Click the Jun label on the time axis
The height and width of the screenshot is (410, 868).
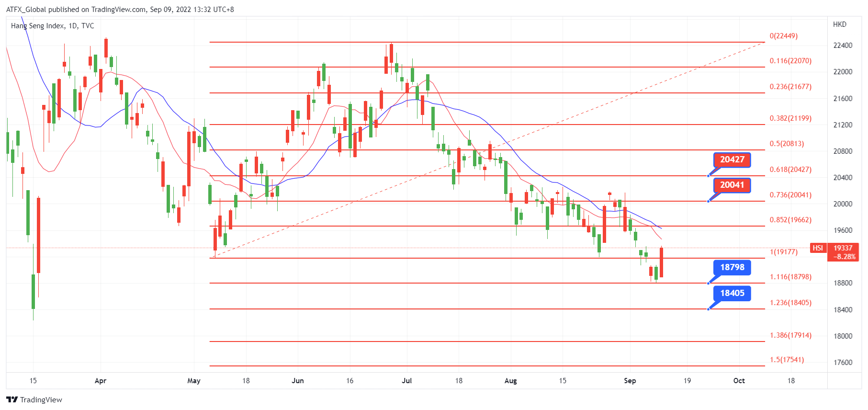coord(298,381)
